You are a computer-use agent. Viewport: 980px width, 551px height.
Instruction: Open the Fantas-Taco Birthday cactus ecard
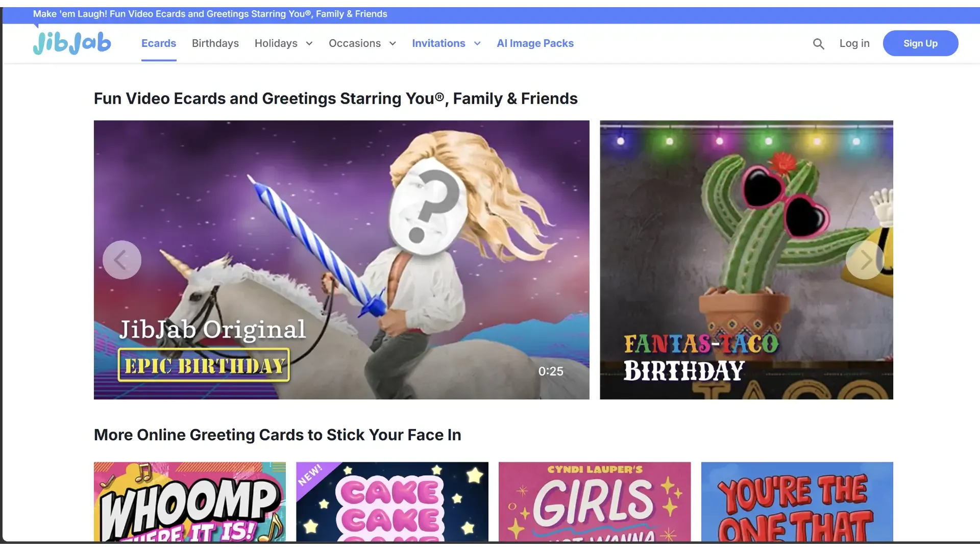pos(746,260)
